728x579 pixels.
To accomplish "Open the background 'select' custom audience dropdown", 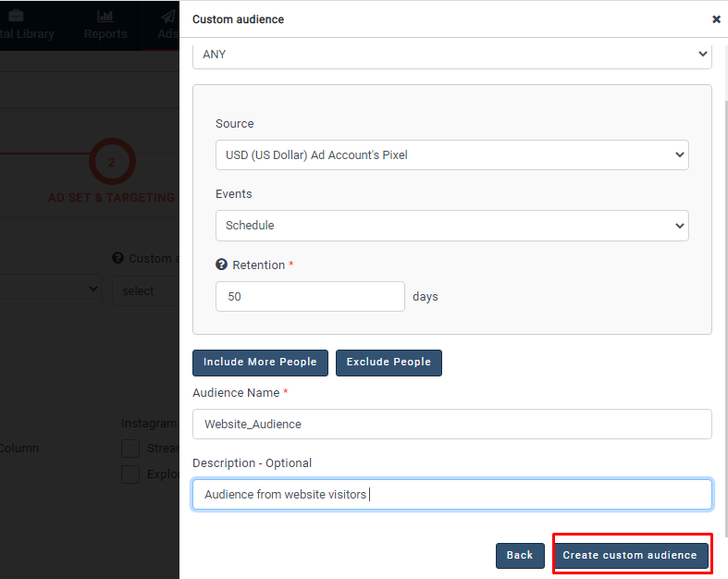I will click(x=146, y=290).
